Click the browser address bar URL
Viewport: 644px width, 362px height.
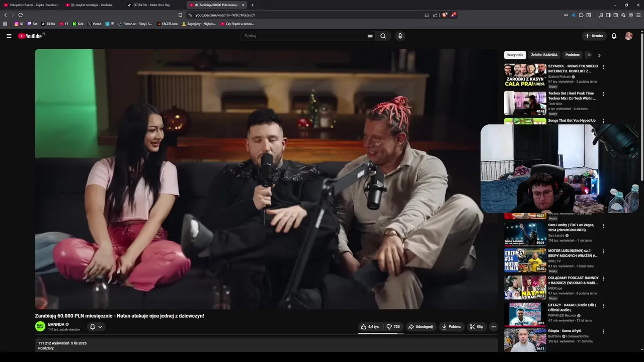(x=225, y=15)
